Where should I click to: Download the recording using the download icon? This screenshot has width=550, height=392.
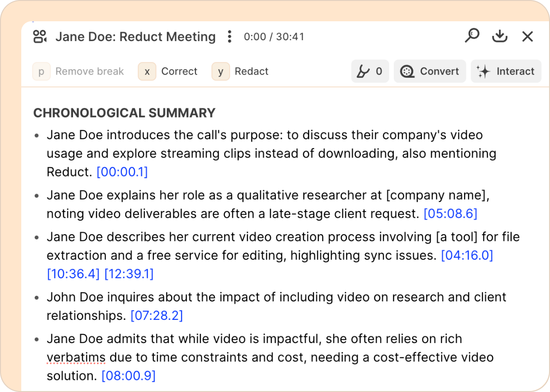point(500,36)
